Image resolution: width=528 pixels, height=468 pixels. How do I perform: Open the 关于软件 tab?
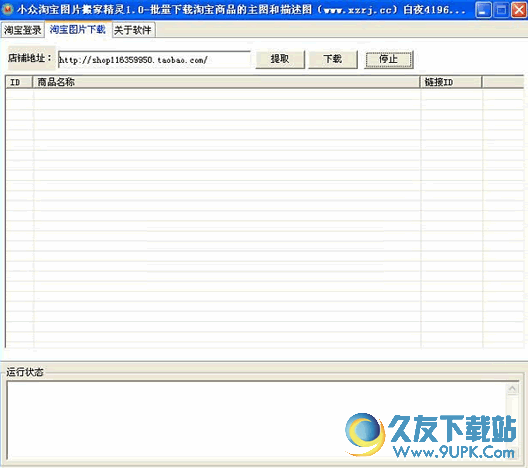pos(133,30)
